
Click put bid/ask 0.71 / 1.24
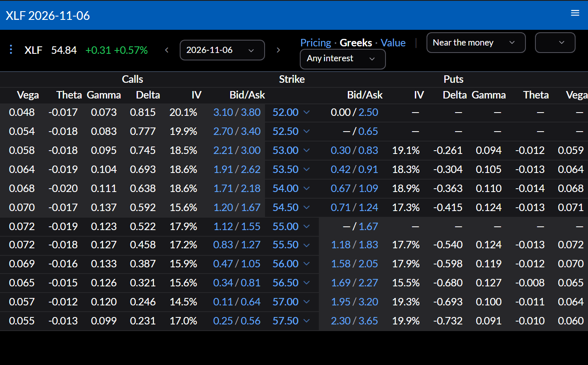click(x=354, y=207)
